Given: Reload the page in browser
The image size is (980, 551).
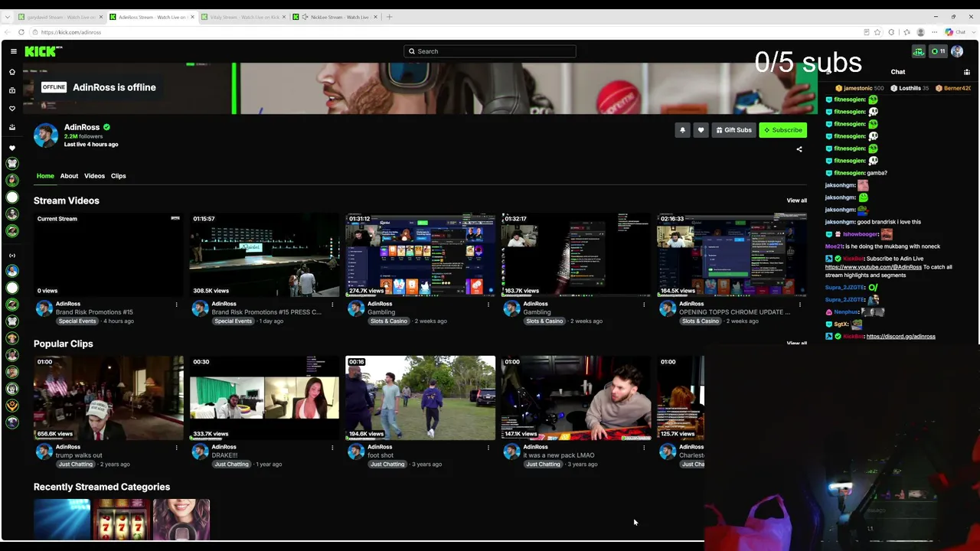Looking at the screenshot, I should tap(21, 32).
